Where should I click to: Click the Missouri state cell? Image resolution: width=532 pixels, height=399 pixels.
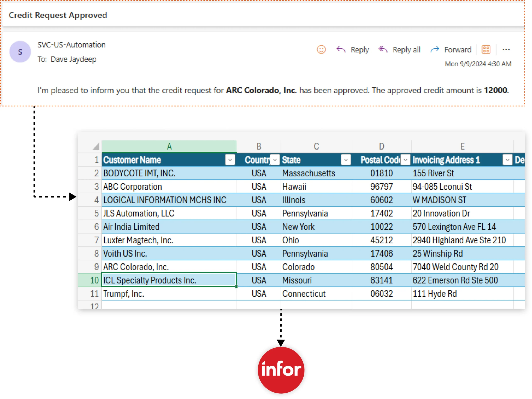(316, 280)
